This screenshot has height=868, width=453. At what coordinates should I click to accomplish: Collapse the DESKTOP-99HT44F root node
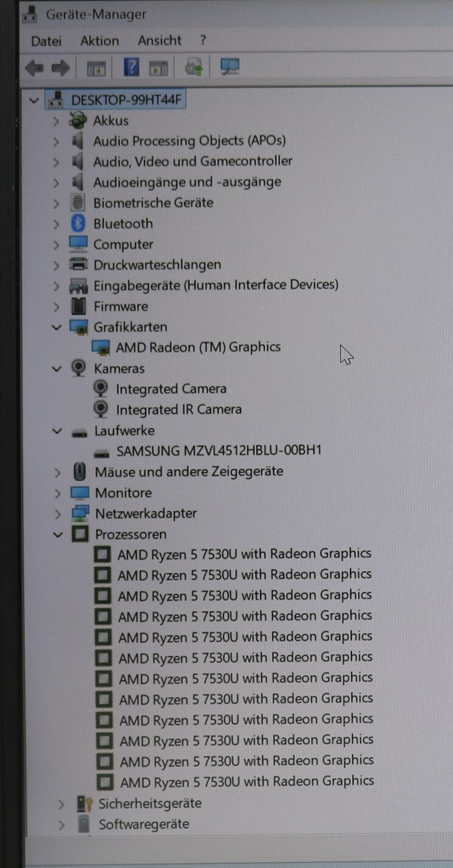(x=33, y=100)
